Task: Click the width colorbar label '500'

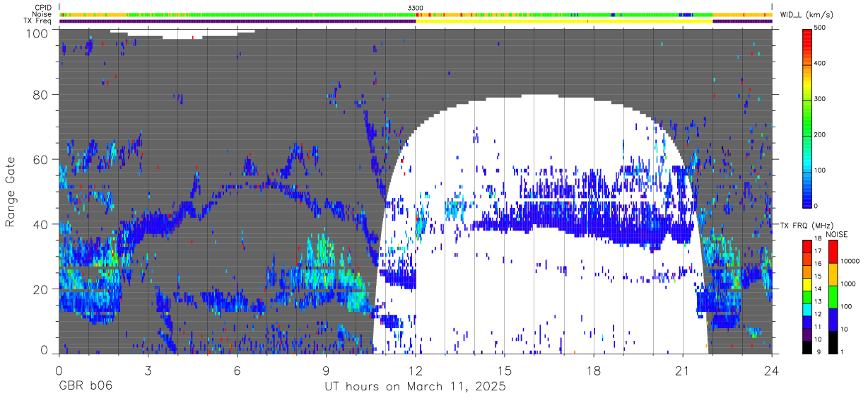Action: click(821, 28)
